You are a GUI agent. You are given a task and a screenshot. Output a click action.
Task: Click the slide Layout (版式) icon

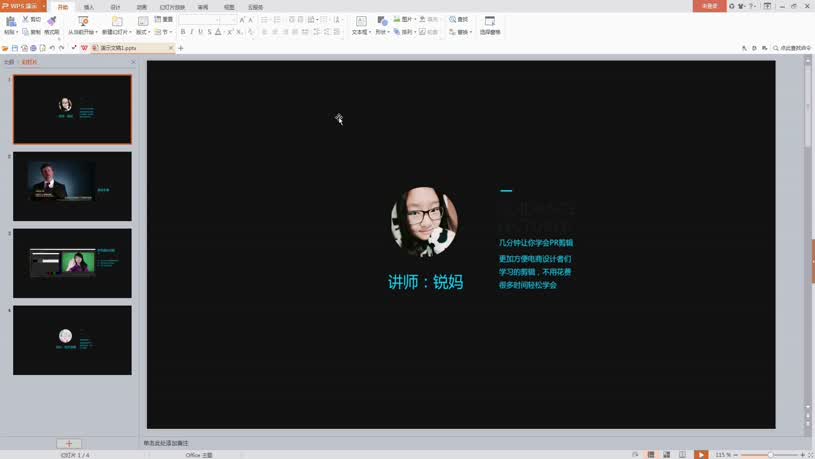tap(142, 21)
